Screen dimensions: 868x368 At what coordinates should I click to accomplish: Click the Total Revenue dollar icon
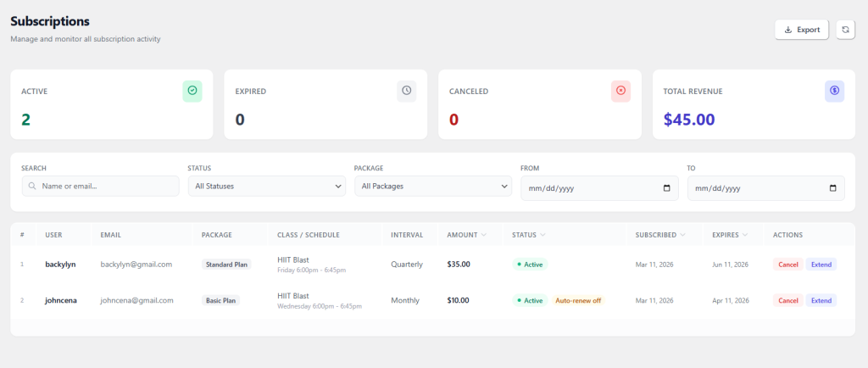(834, 91)
